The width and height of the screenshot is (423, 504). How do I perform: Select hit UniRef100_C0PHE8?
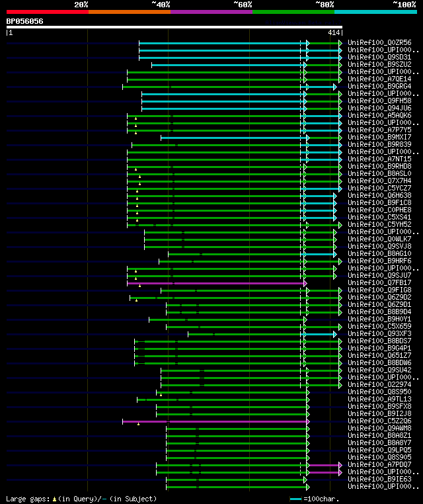pos(379,210)
